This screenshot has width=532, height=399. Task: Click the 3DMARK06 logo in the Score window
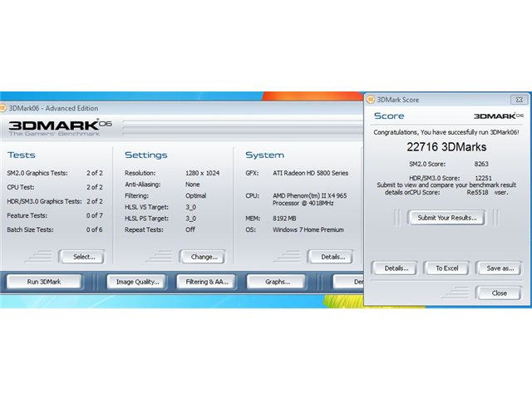pyautogui.click(x=498, y=116)
